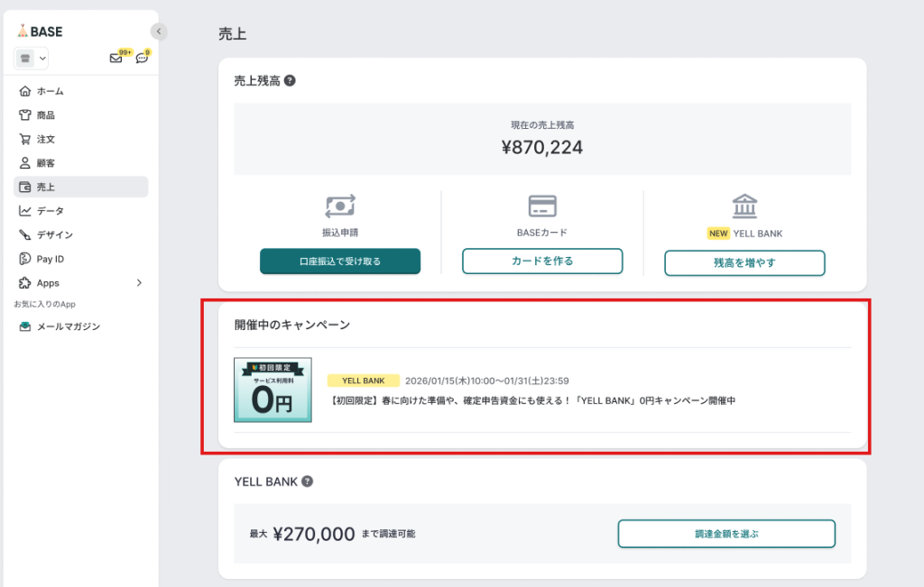Open the mail notifications icon

pos(115,59)
